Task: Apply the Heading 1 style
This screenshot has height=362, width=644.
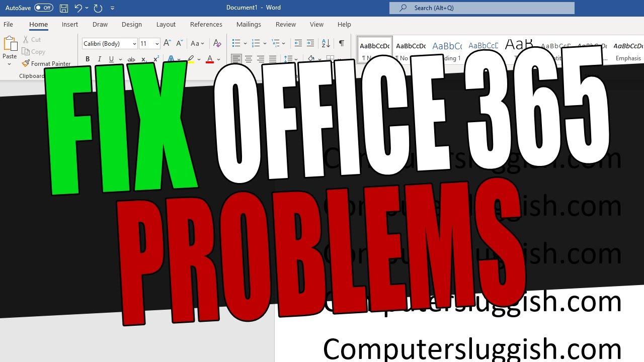Action: (x=447, y=50)
